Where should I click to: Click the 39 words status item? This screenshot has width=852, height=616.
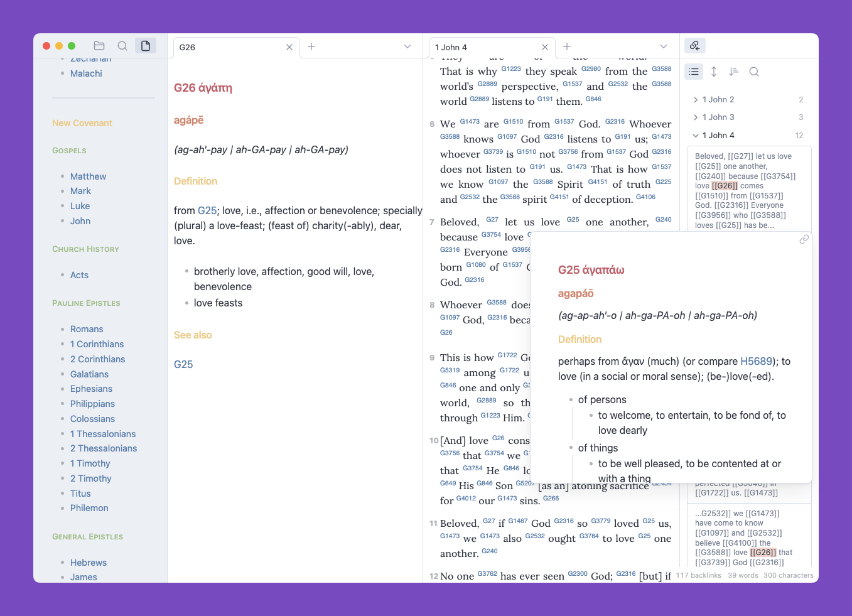click(x=743, y=575)
